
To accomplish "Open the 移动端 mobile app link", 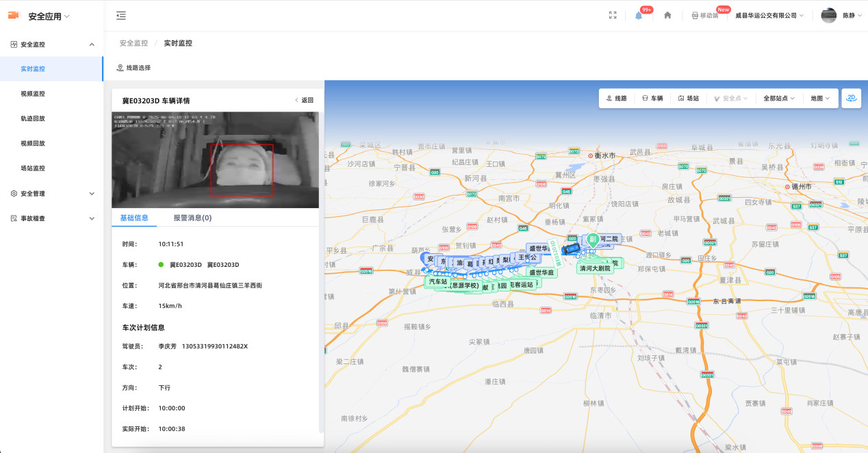I will point(704,15).
